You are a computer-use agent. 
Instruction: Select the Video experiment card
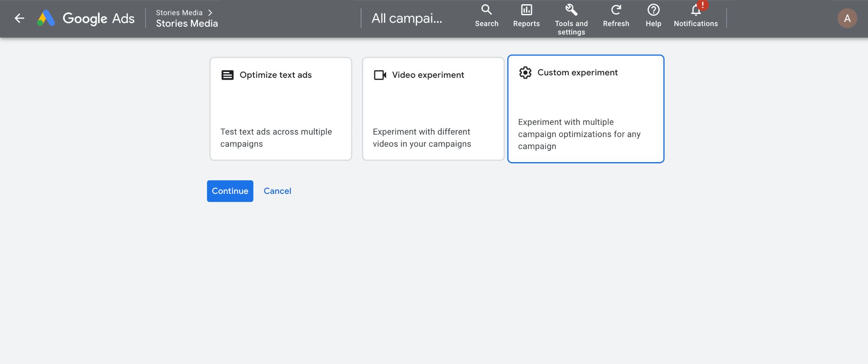[433, 109]
